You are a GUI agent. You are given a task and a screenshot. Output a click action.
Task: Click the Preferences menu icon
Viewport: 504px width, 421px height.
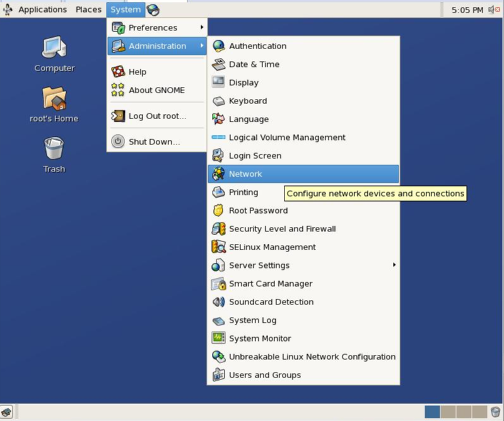coord(118,28)
